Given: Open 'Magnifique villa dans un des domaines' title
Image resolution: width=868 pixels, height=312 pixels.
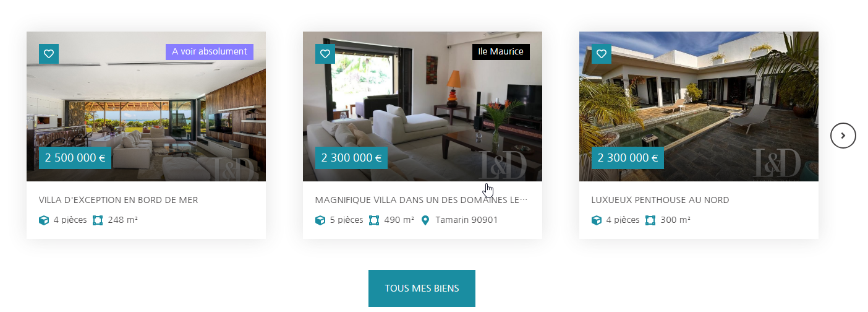Looking at the screenshot, I should coord(422,200).
